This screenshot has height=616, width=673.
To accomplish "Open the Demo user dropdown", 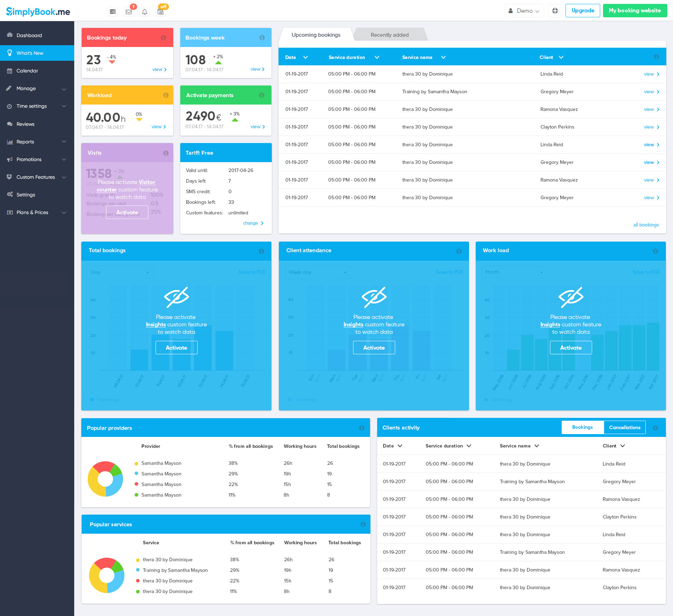I will [524, 11].
